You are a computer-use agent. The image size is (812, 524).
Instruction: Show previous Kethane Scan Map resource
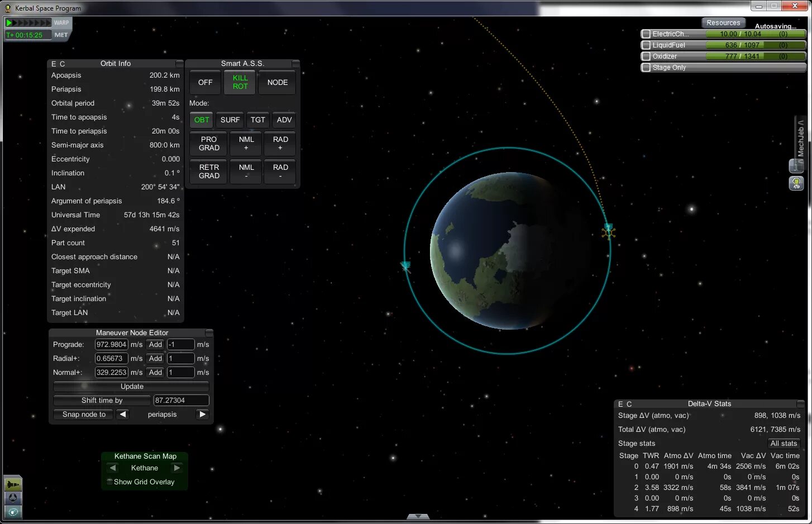point(113,468)
